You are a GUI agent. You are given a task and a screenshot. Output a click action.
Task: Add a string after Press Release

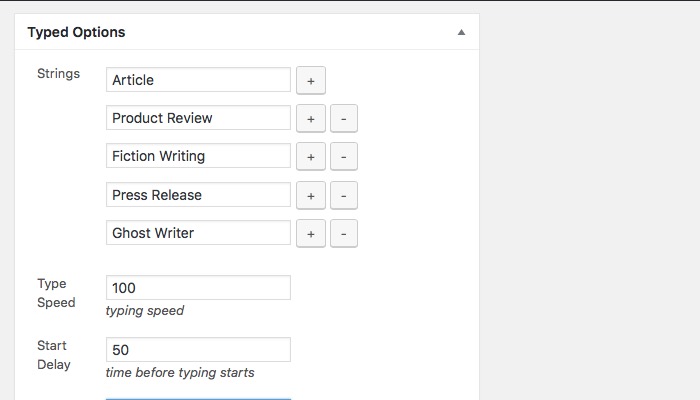point(310,195)
